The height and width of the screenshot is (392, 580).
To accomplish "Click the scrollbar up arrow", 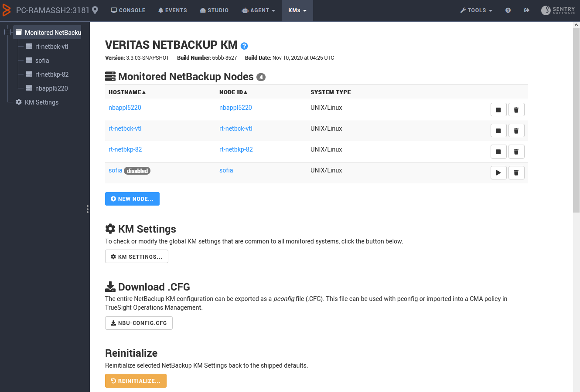I will click(x=577, y=25).
